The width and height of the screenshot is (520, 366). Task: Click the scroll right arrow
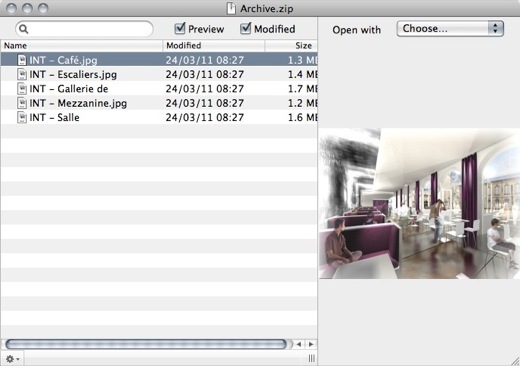point(311,344)
